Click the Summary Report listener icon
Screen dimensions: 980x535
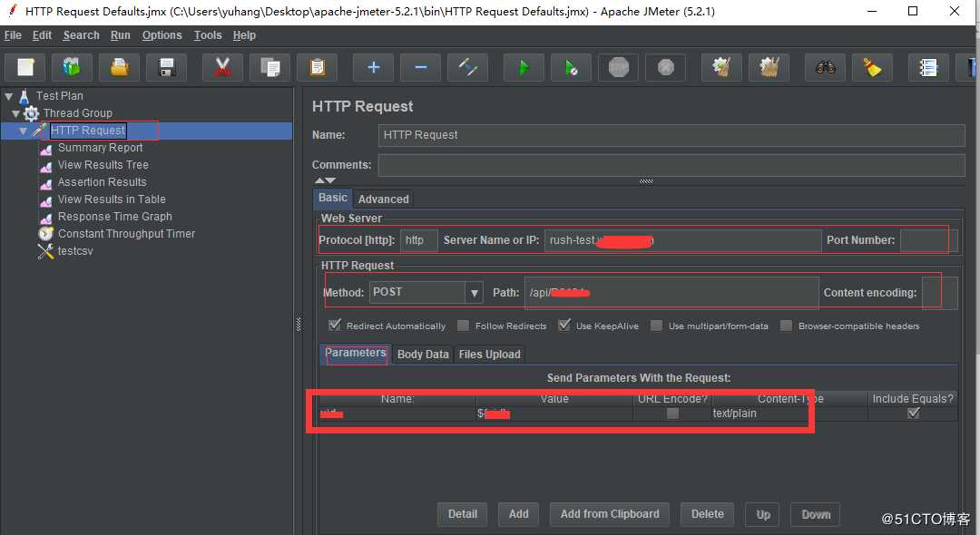click(x=45, y=149)
